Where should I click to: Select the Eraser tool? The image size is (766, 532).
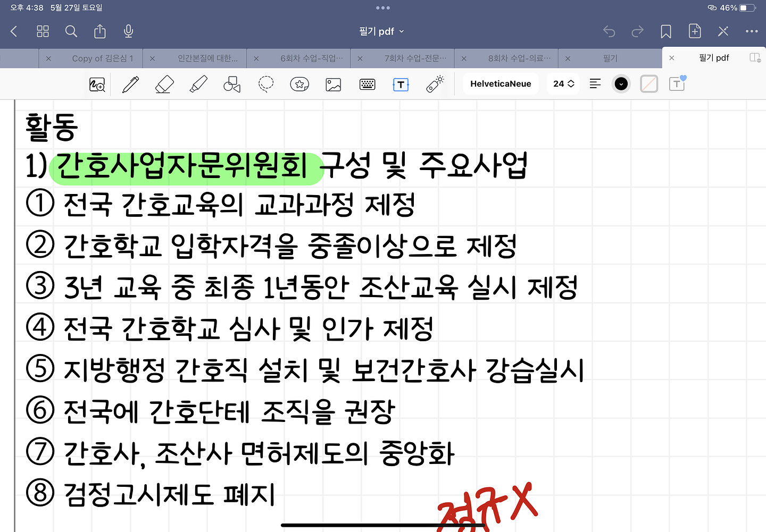164,85
